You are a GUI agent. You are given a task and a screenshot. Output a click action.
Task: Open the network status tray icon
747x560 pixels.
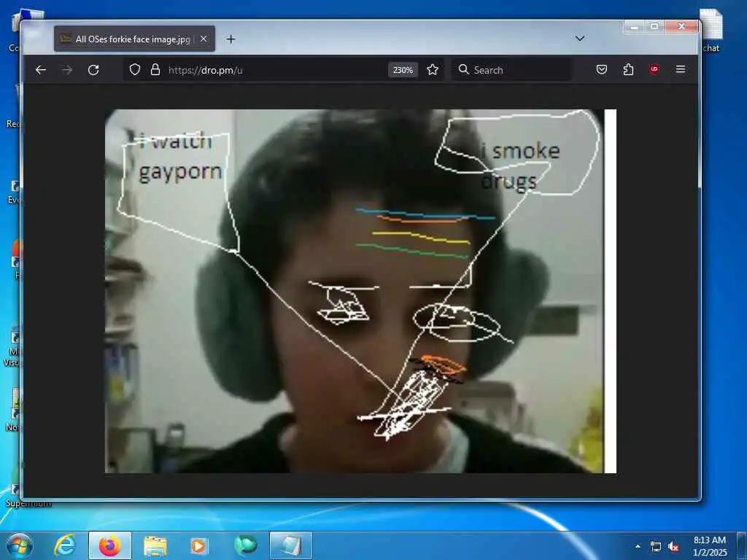[656, 547]
